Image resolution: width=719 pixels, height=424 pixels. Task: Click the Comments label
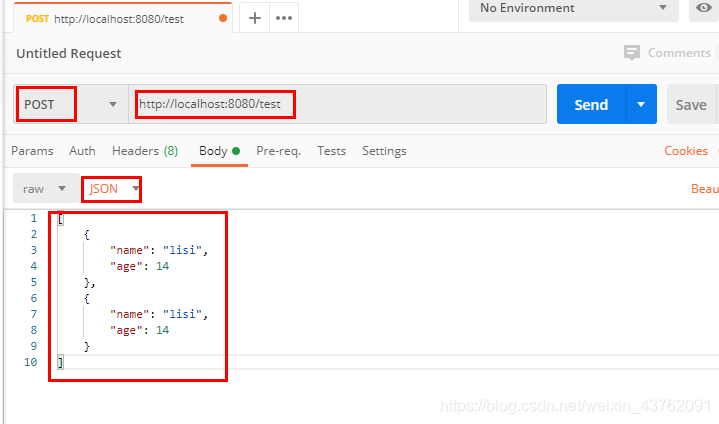(x=679, y=53)
